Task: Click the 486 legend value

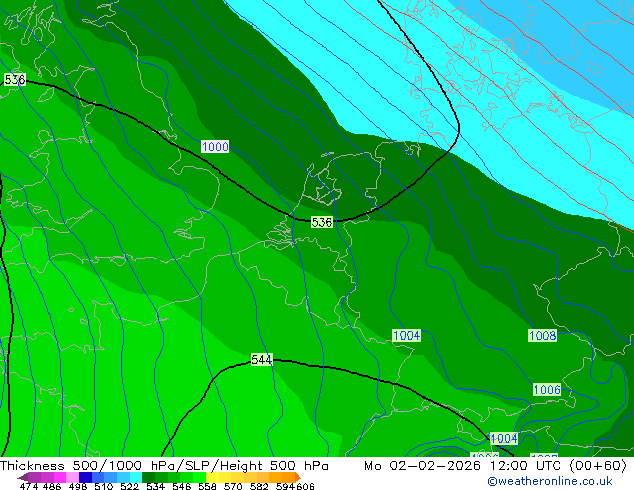Action: tap(52, 486)
